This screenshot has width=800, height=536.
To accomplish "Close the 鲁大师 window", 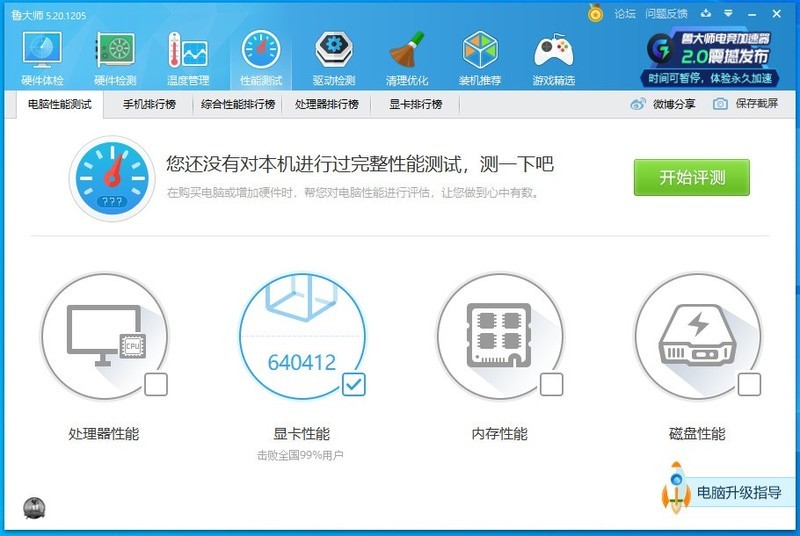I will coord(777,14).
